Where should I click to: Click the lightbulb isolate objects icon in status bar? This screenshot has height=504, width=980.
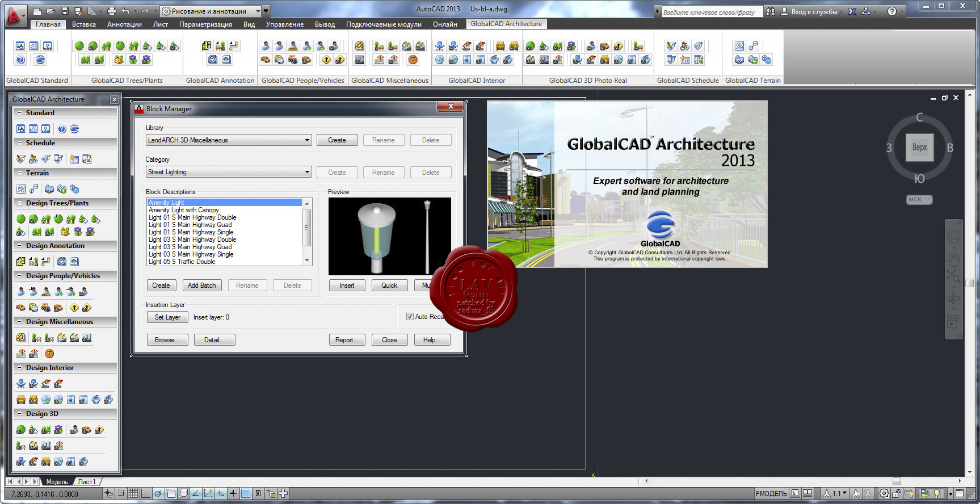[937, 494]
